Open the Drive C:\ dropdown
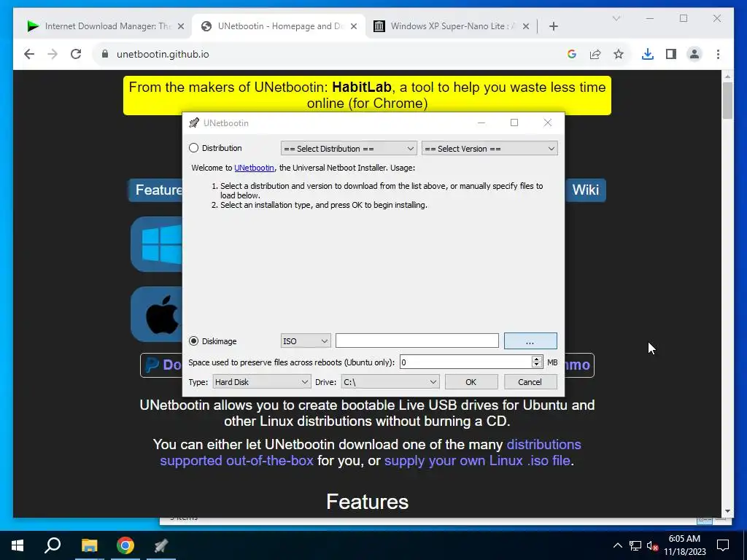Image resolution: width=747 pixels, height=560 pixels. [x=390, y=382]
